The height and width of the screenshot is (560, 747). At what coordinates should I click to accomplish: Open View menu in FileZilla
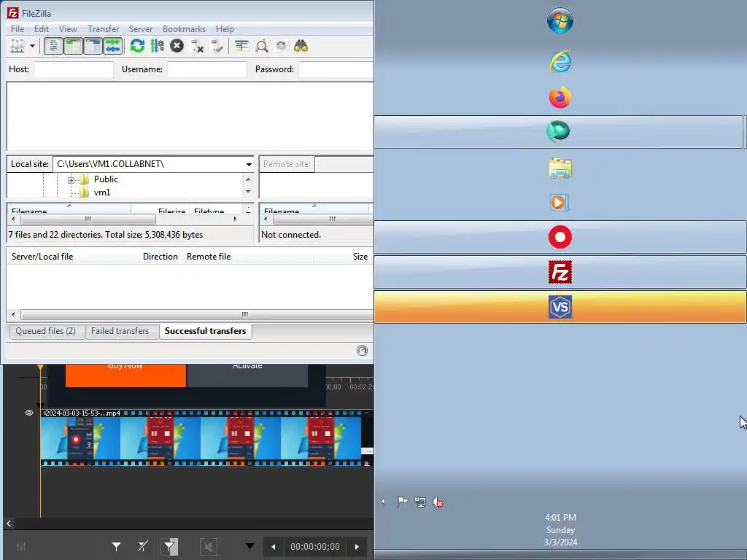pyautogui.click(x=68, y=29)
